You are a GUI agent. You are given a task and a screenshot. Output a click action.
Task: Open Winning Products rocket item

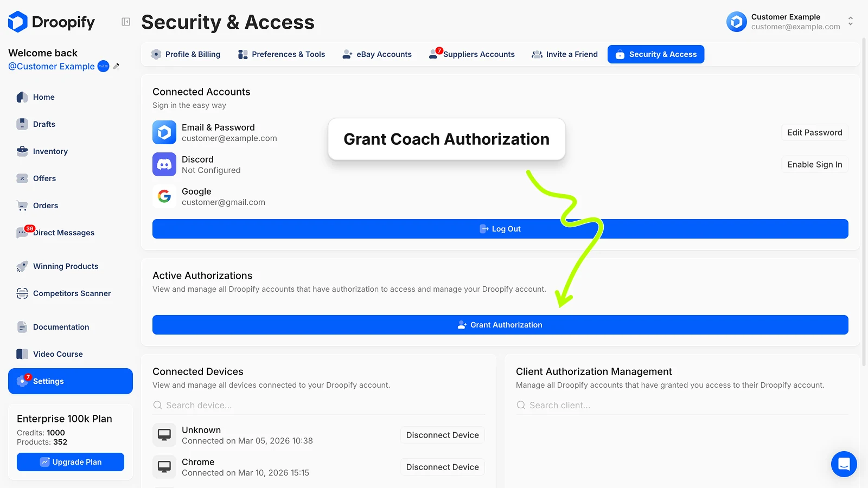65,266
